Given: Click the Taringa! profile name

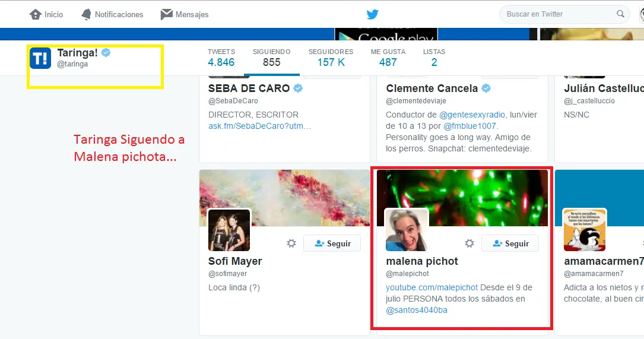Looking at the screenshot, I should (77, 53).
